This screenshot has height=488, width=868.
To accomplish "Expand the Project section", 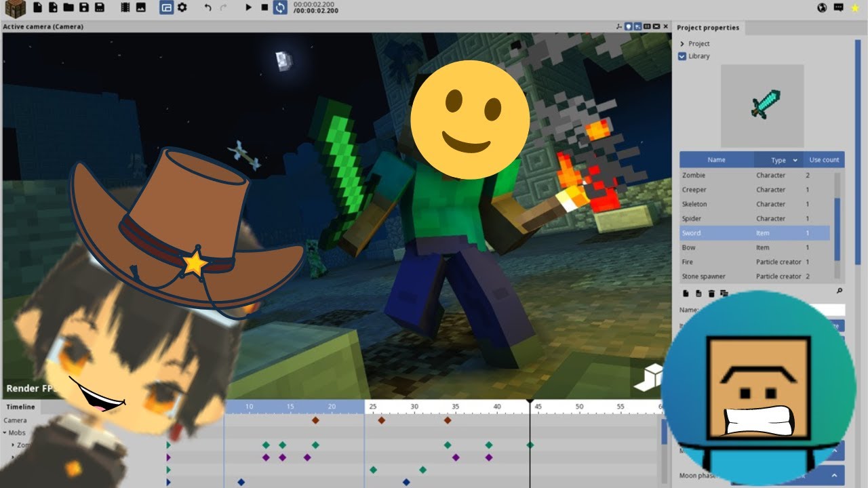I will (683, 43).
